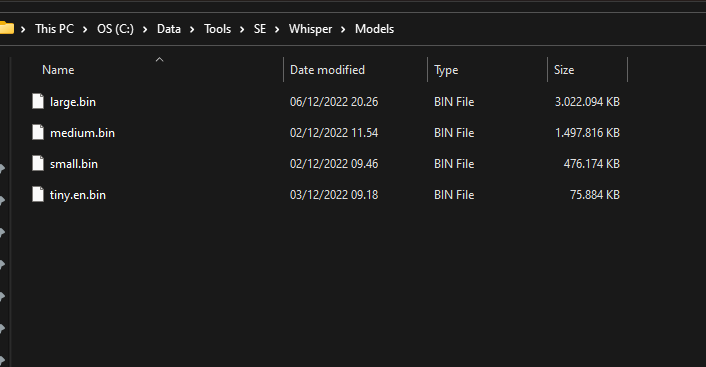Click the date 03/12/2022 09.18
706x367 pixels.
334,195
